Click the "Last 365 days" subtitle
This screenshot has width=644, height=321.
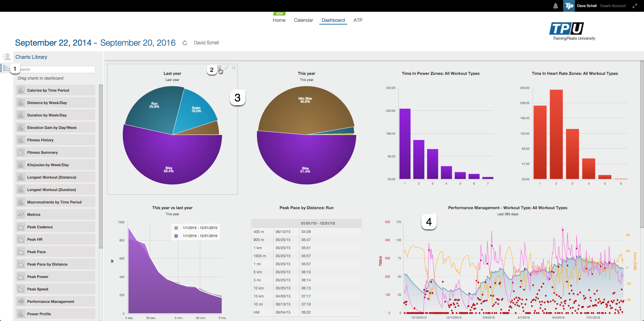508,214
